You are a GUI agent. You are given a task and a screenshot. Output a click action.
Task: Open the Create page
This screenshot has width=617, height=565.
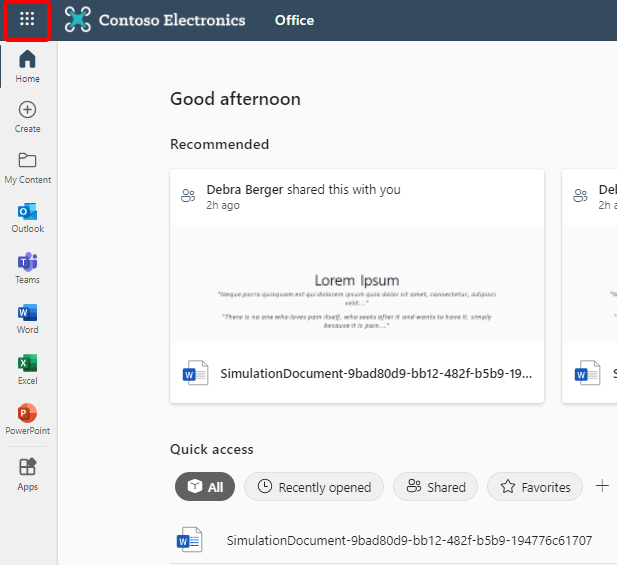(28, 116)
